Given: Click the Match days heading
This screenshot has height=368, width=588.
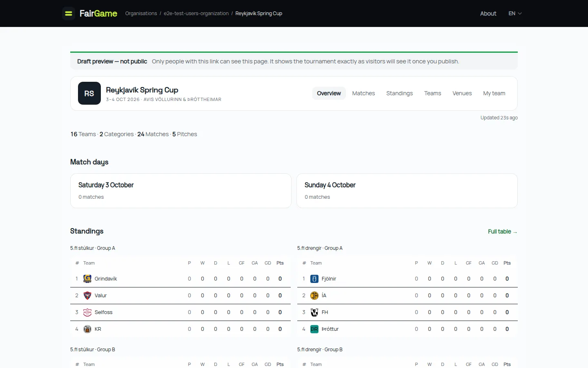Looking at the screenshot, I should (x=89, y=162).
